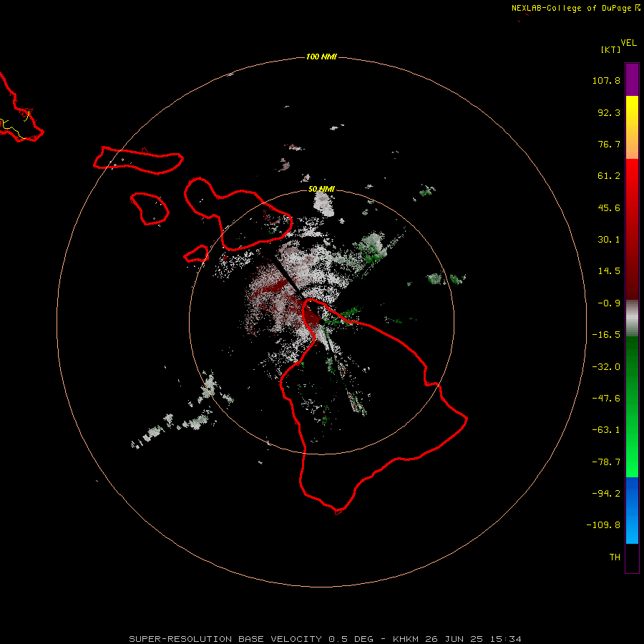644x644 pixels.
Task: Click the 107.8 legend value
Action: (606, 80)
